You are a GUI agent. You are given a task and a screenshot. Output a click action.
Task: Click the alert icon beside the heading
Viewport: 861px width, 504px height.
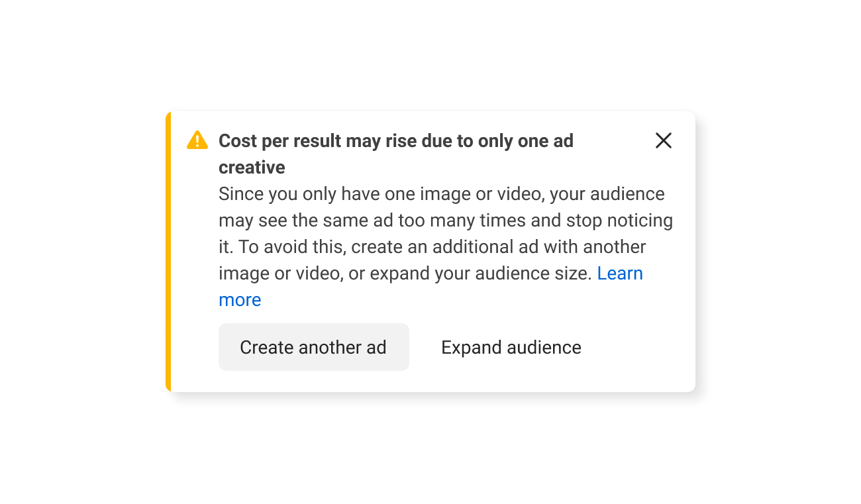197,140
